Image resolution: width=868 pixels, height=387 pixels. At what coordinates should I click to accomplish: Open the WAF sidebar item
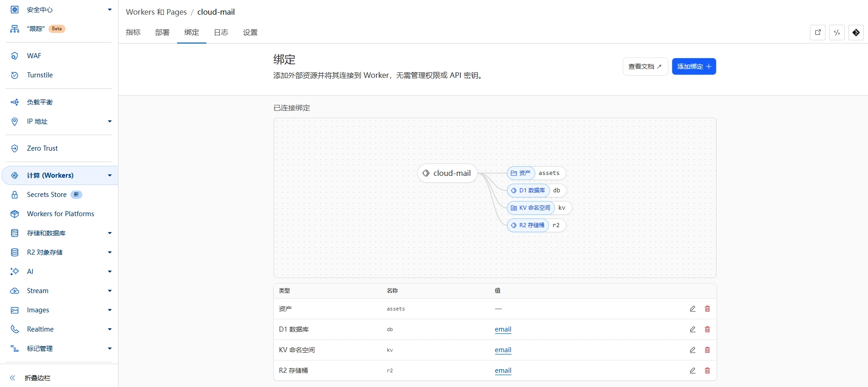(x=34, y=56)
